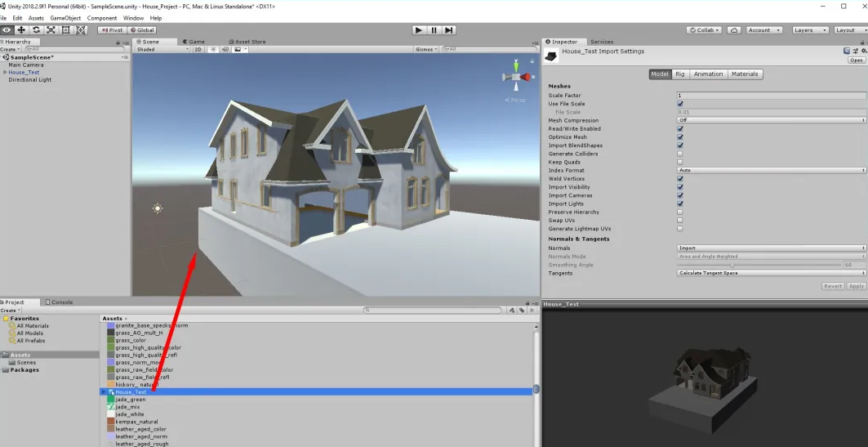Click the search by type icon in Project
This screenshot has height=447, width=868.
(x=513, y=311)
